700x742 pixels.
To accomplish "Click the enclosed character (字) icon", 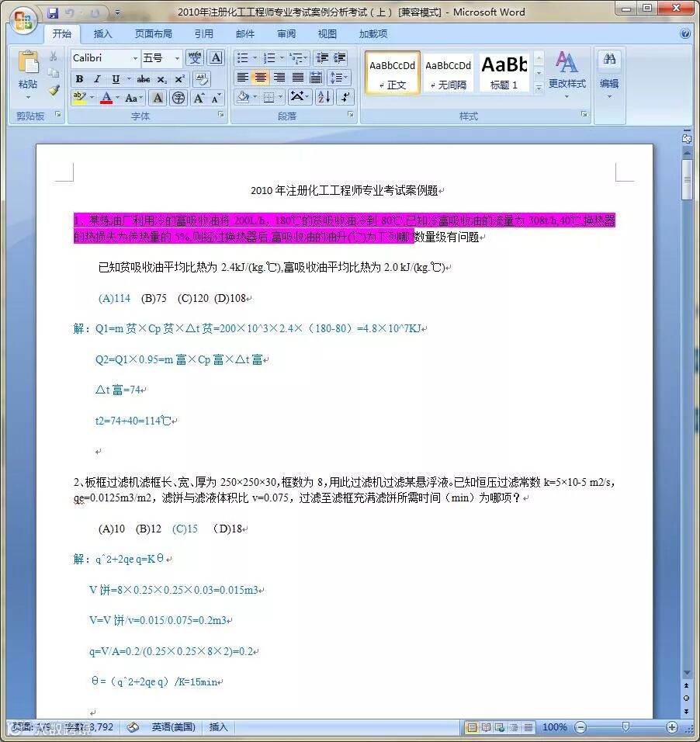I will [x=178, y=98].
